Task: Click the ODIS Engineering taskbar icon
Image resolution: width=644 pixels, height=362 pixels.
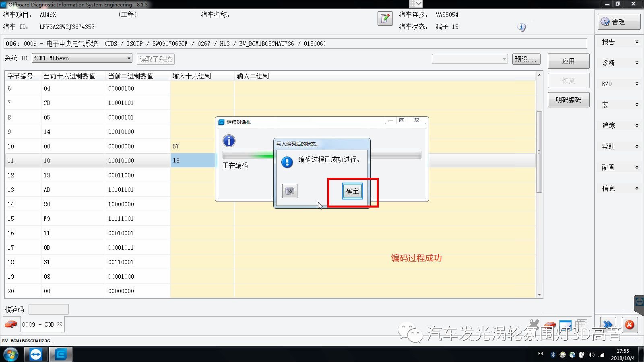Action: pyautogui.click(x=61, y=354)
